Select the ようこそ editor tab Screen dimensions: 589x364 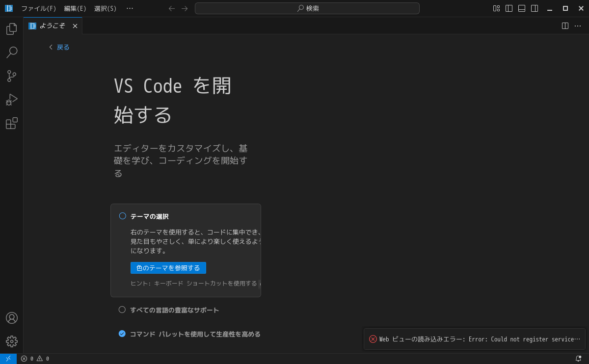pyautogui.click(x=53, y=26)
